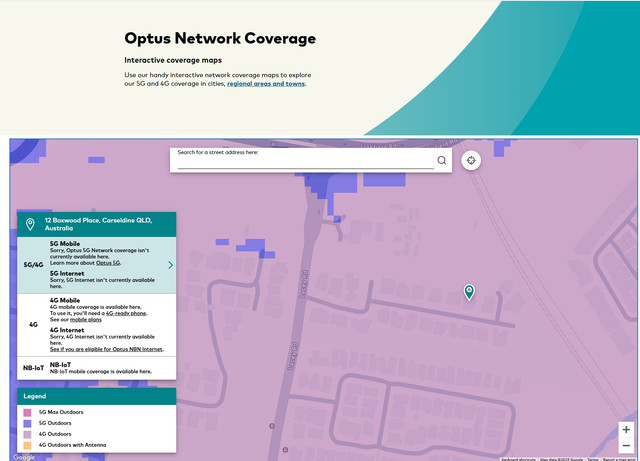The height and width of the screenshot is (461, 640).
Task: Open the mobile plans link
Action: coord(86,320)
